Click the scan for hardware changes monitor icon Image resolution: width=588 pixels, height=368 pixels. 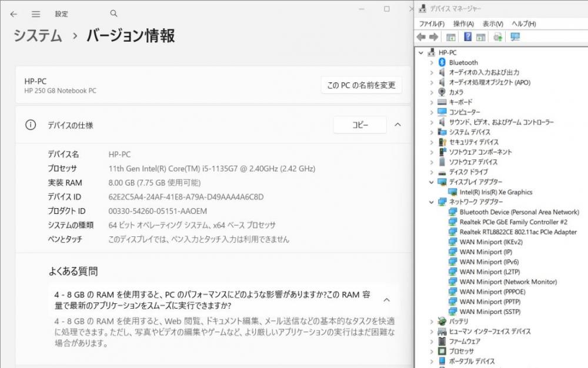point(515,36)
